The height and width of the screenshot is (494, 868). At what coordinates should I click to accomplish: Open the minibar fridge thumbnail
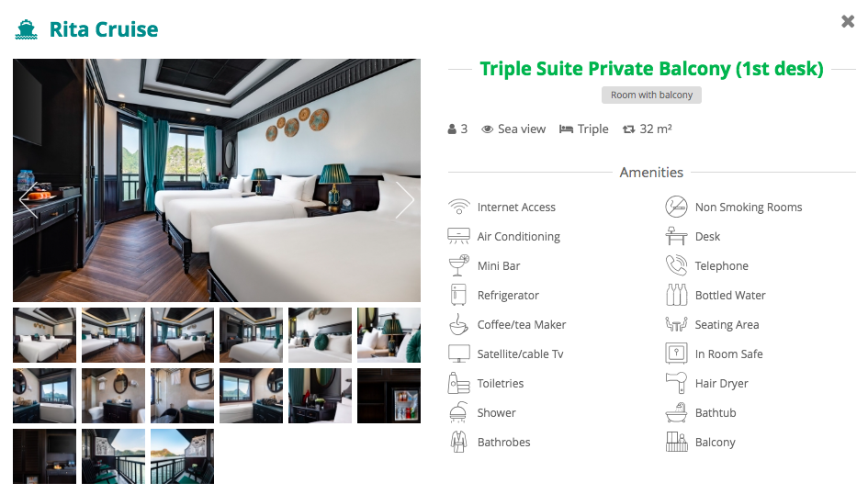[389, 396]
